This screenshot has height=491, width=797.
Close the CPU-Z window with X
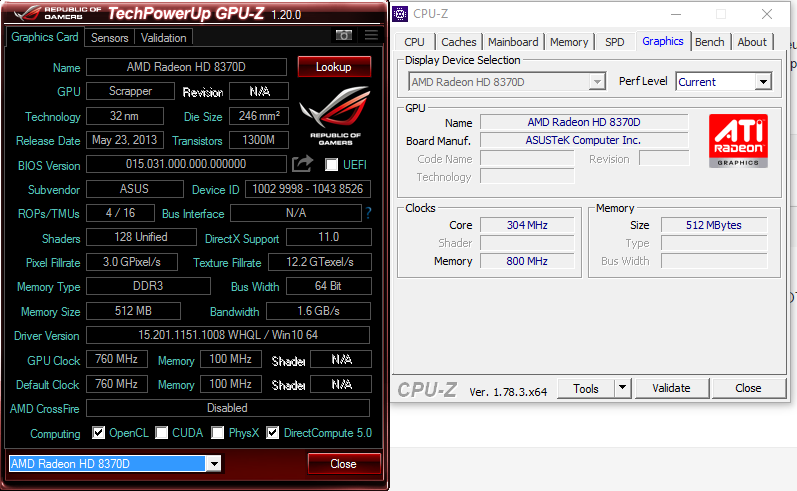[767, 14]
